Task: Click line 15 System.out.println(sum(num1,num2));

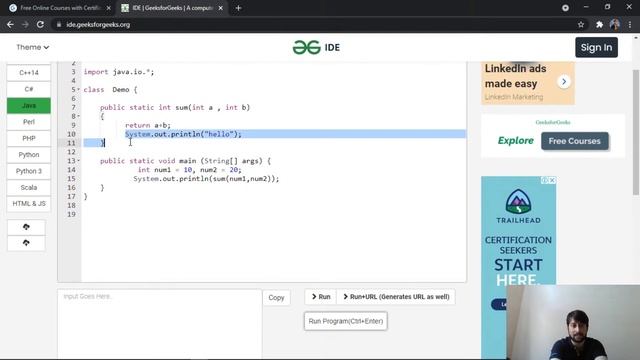Action: (x=206, y=179)
